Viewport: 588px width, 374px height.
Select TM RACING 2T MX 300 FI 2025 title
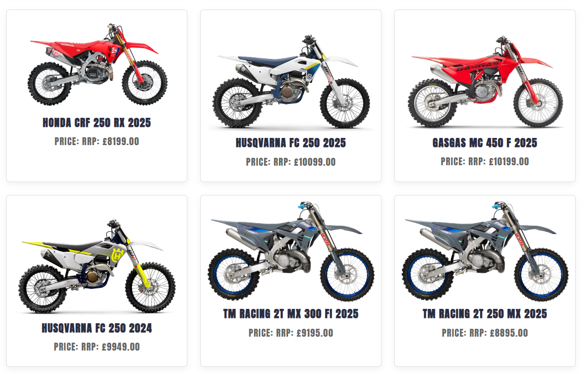click(291, 314)
